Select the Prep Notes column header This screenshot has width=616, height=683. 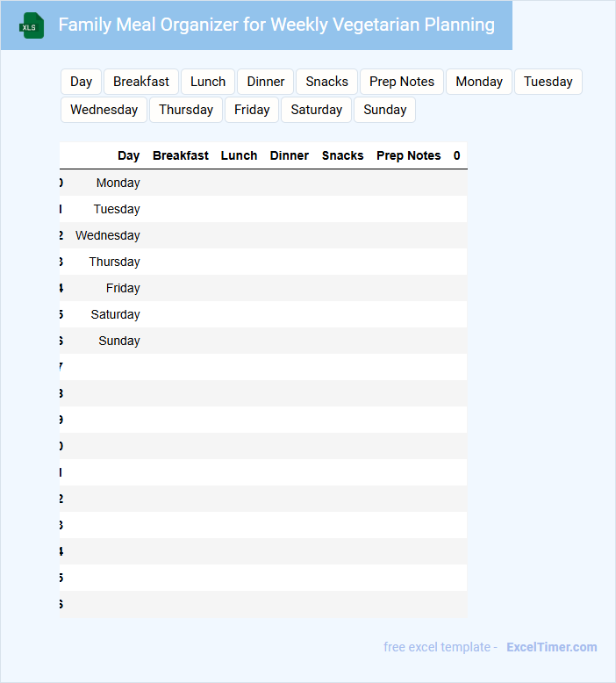(408, 155)
